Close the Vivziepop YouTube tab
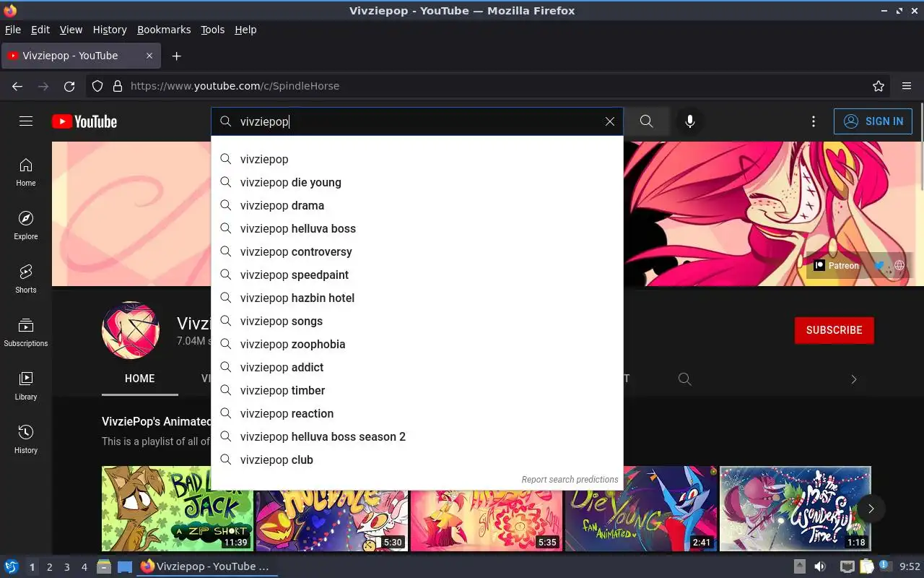 tap(149, 56)
